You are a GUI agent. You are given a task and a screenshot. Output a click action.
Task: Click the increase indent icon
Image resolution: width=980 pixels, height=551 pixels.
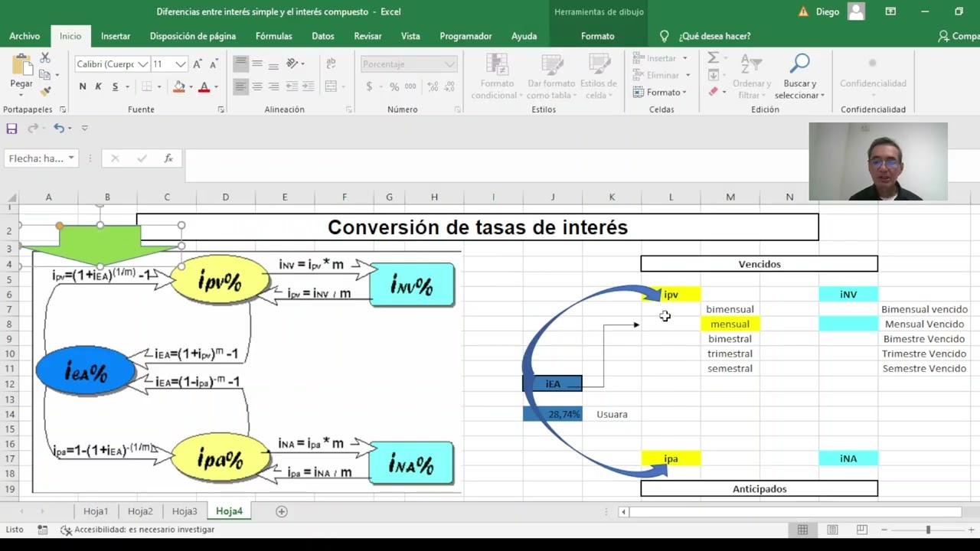(x=308, y=86)
